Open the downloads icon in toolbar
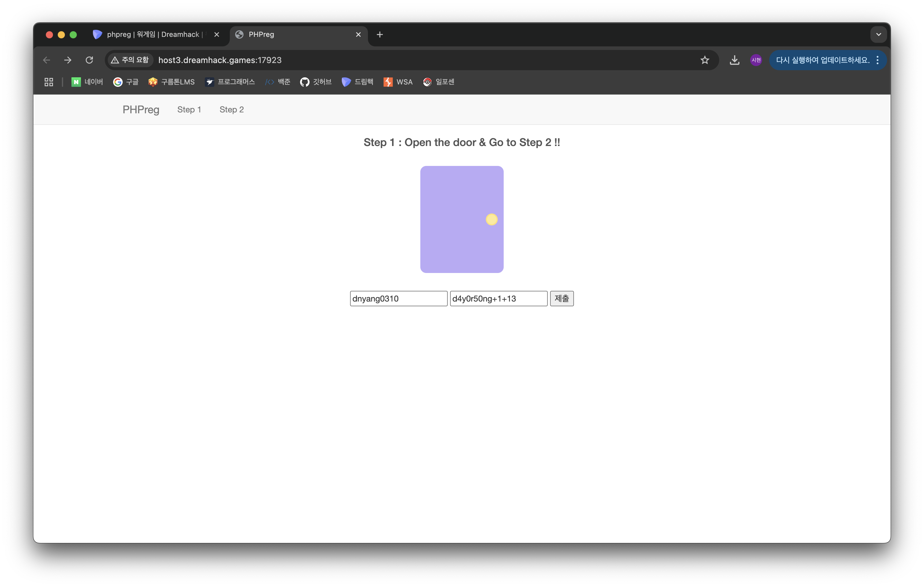The height and width of the screenshot is (587, 924). pyautogui.click(x=734, y=60)
